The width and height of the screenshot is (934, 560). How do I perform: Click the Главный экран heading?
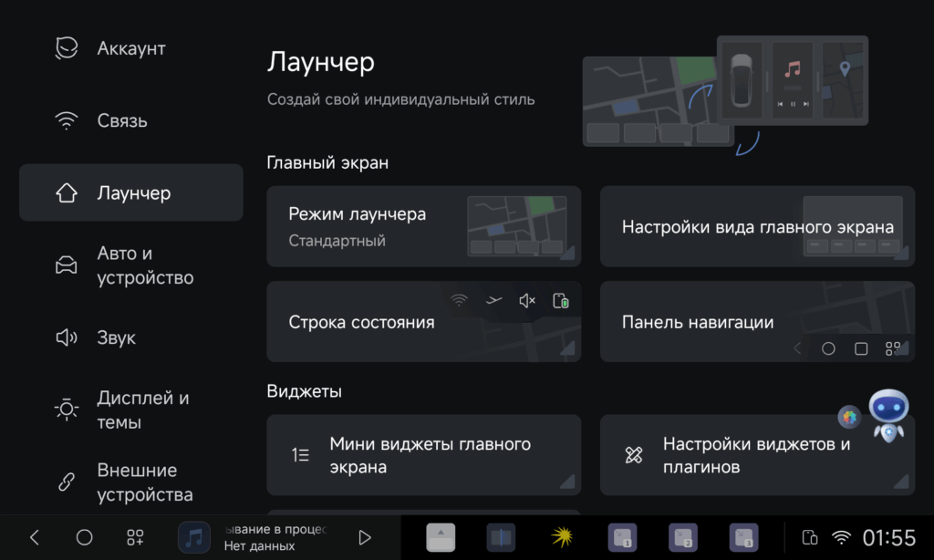point(327,162)
